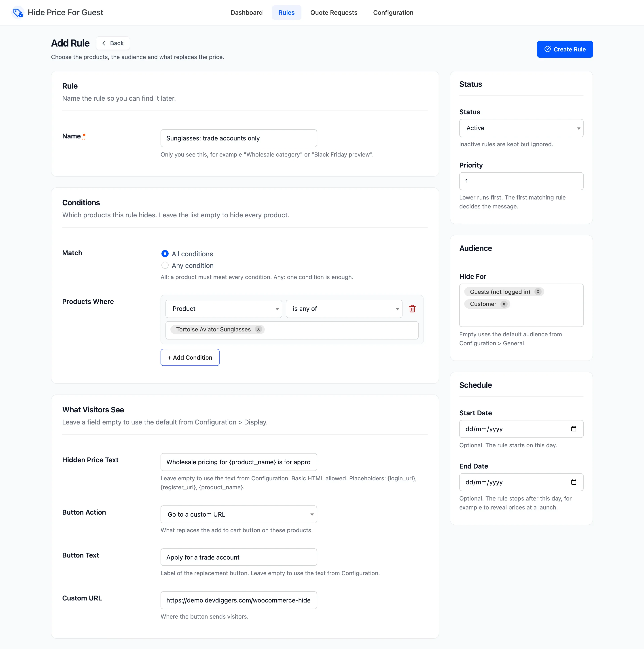Click the 'Audience' panel heading
Image resolution: width=644 pixels, height=649 pixels.
(x=475, y=248)
